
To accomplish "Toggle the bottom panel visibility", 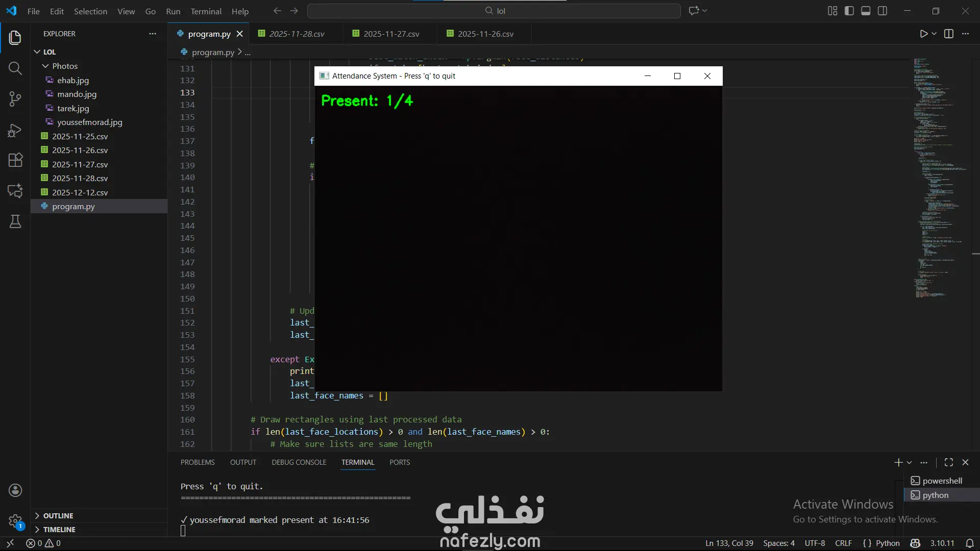I will coord(866,11).
